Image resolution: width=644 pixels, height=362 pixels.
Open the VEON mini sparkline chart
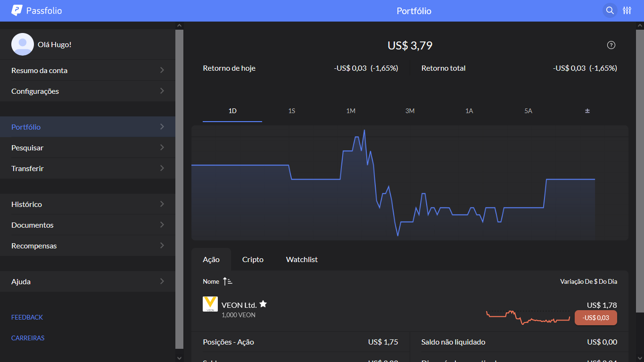pos(528,317)
